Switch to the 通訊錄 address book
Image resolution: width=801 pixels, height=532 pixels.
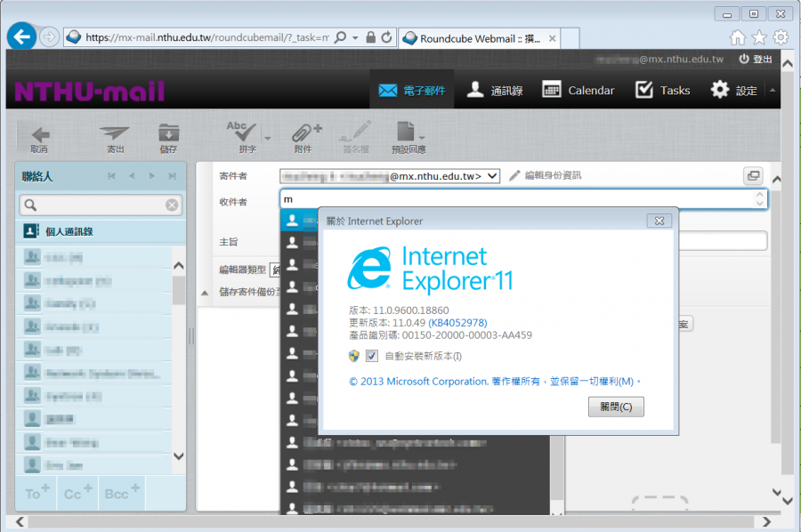pyautogui.click(x=495, y=90)
